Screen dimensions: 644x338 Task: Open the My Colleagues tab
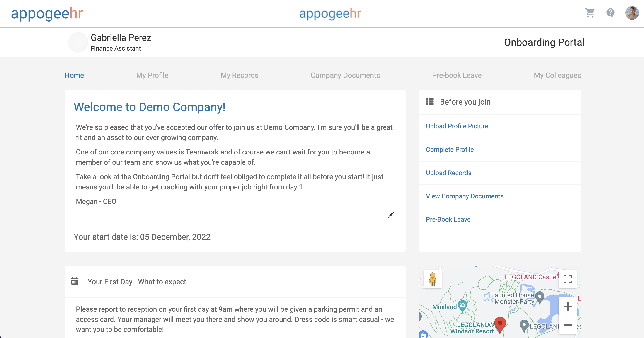[x=557, y=75]
